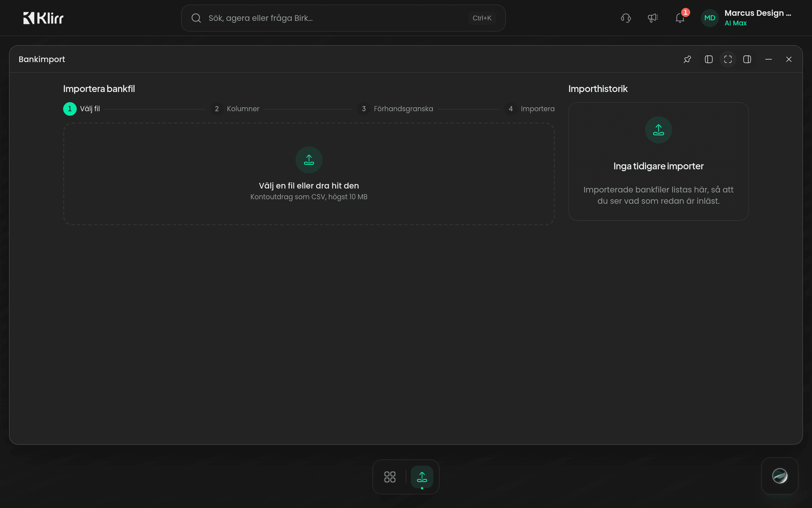Viewport: 812px width, 508px height.
Task: Select step 4 Importera
Action: [529, 109]
